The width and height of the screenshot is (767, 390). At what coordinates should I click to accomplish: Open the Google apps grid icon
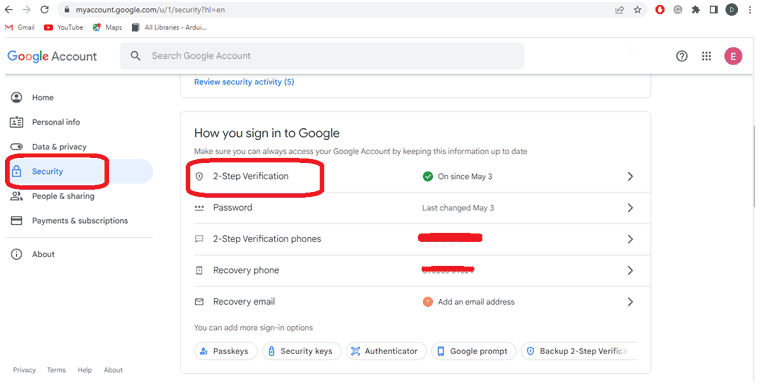point(706,56)
